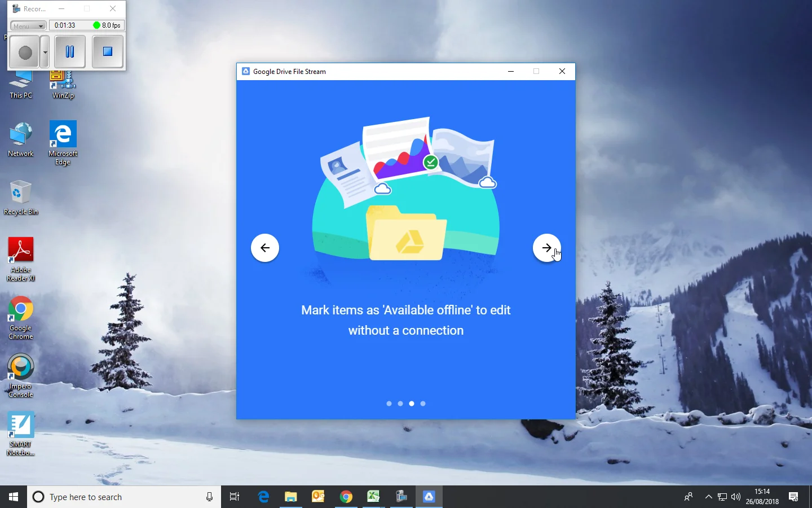Image resolution: width=812 pixels, height=508 pixels.
Task: Click the 8.0 fps indicator
Action: click(107, 25)
